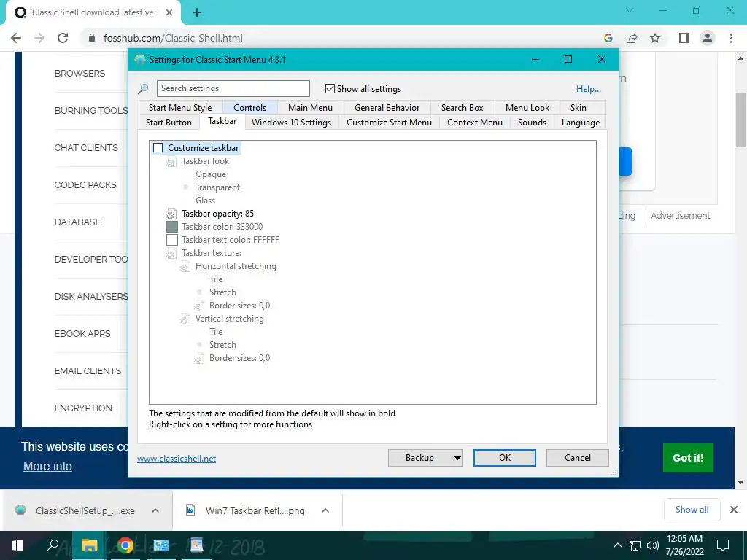Select Stretch under Horizontal stretching
This screenshot has height=560, width=747.
(x=222, y=292)
